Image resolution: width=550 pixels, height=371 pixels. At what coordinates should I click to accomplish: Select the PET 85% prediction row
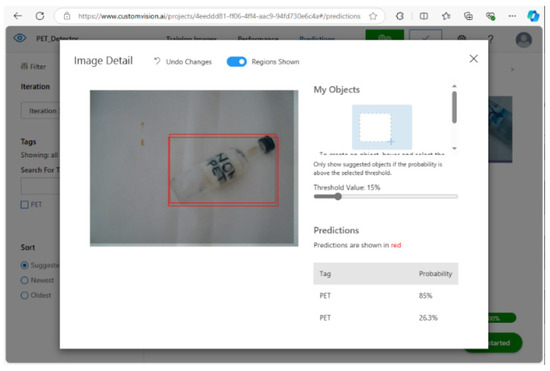tap(385, 296)
